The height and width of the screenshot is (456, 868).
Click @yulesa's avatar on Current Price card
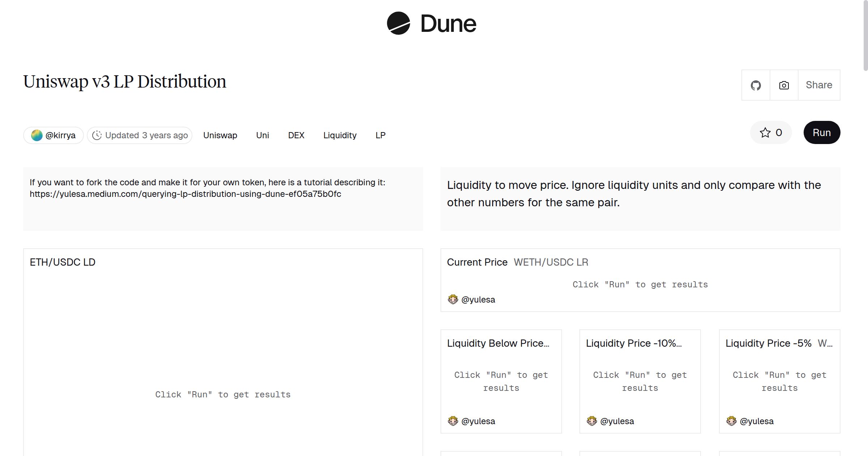pyautogui.click(x=452, y=299)
